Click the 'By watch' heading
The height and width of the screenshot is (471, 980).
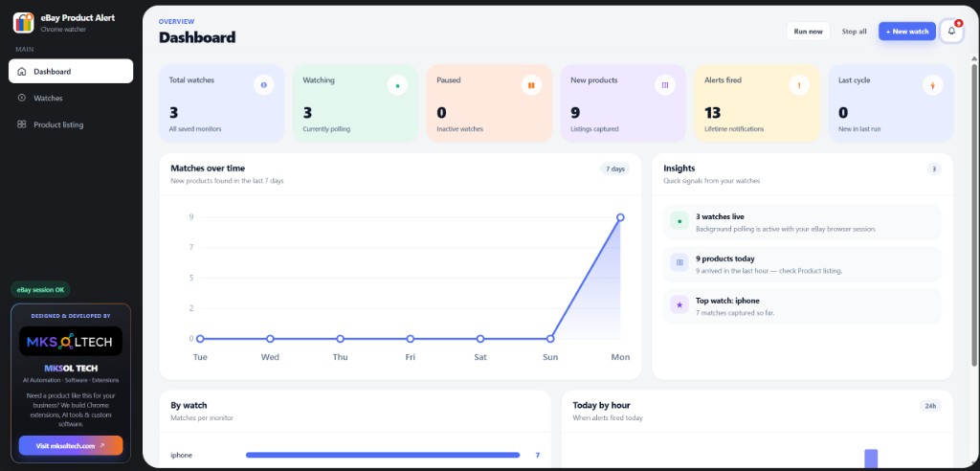point(189,405)
